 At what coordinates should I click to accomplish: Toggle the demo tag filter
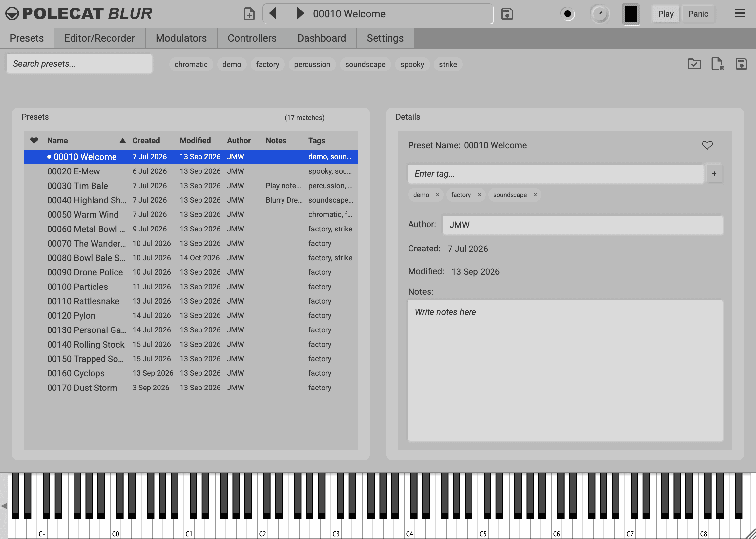232,64
